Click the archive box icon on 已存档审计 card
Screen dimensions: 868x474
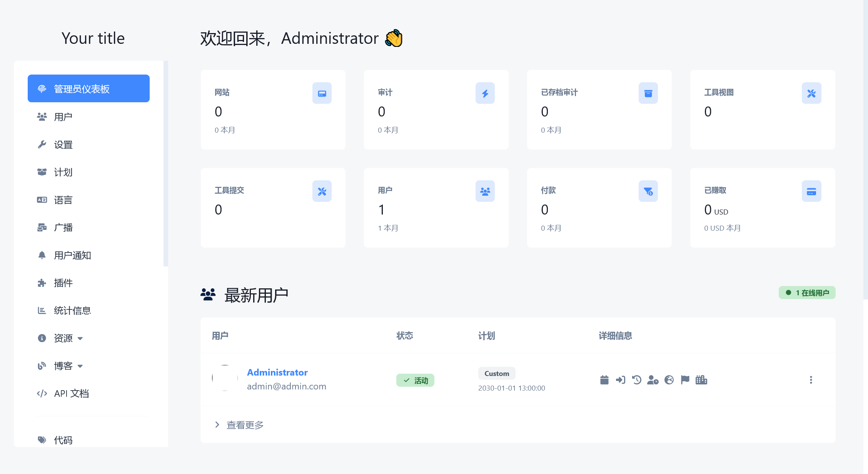click(648, 93)
